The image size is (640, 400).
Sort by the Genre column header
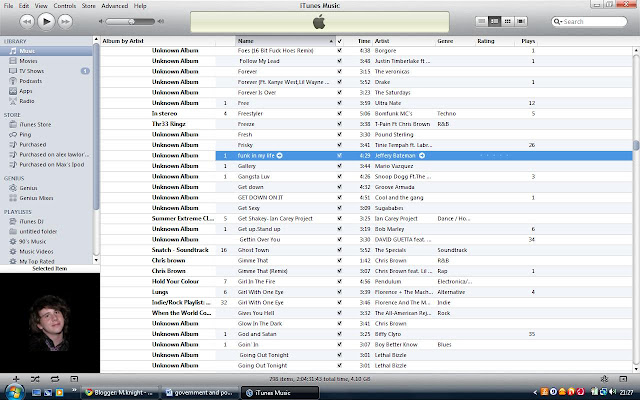[x=455, y=41]
